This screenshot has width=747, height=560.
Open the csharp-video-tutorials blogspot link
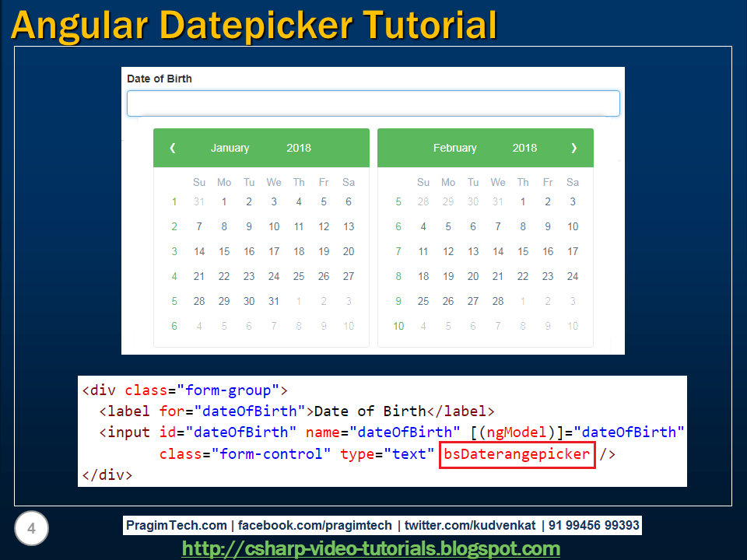(x=371, y=548)
